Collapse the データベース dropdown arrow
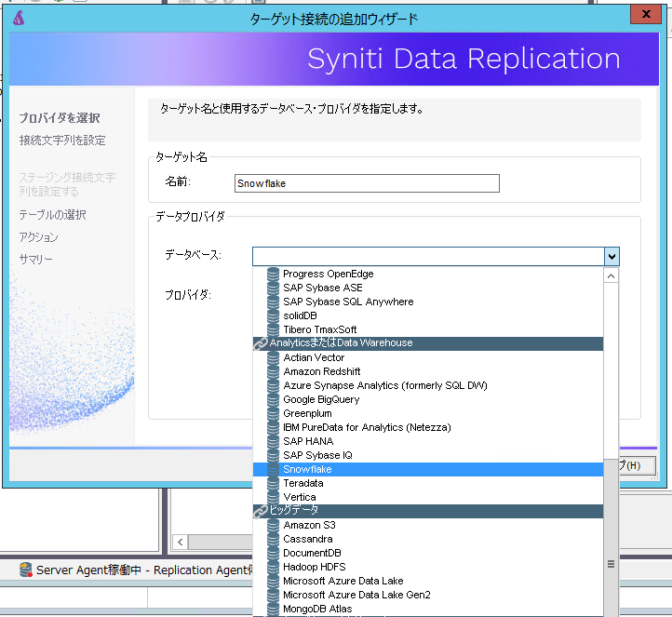The width and height of the screenshot is (672, 617). 612,257
